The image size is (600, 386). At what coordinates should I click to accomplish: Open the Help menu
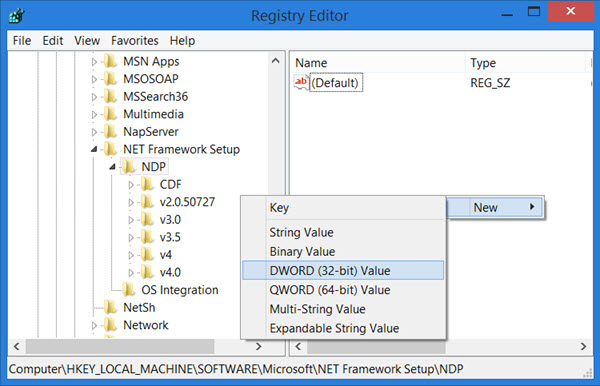coord(182,40)
